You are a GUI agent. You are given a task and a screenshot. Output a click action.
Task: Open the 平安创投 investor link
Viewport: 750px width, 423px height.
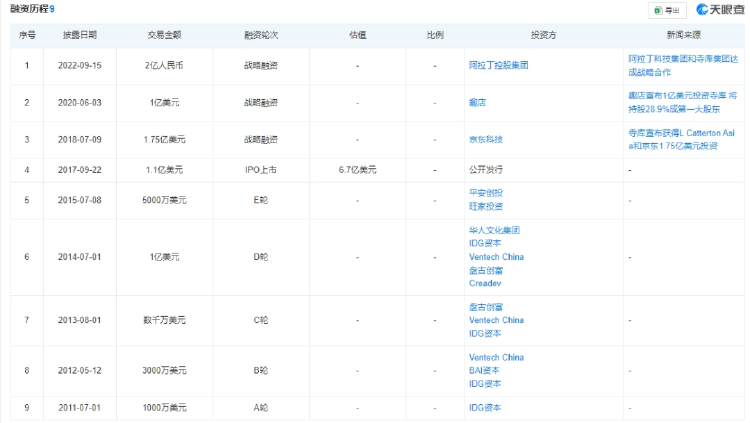click(x=486, y=193)
